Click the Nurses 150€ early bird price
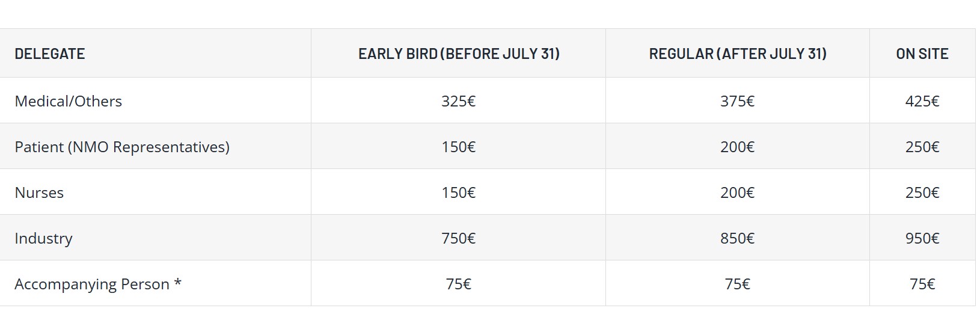The height and width of the screenshot is (323, 980). coord(459,192)
